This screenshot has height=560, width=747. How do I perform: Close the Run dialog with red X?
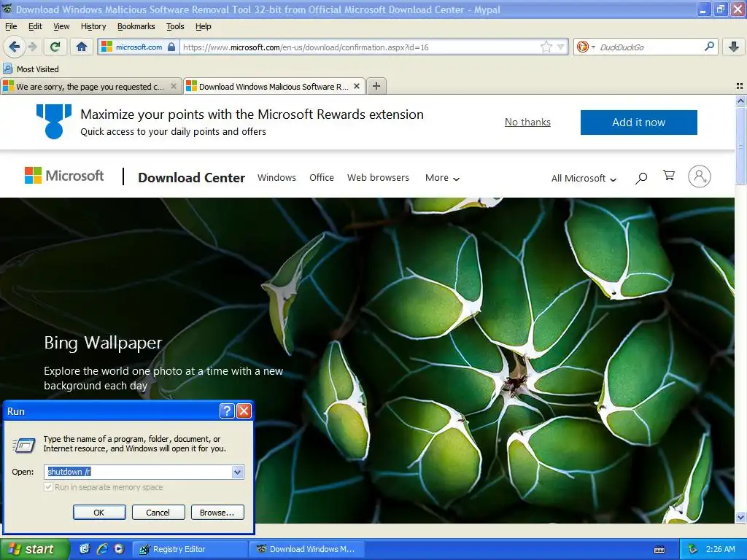(x=244, y=411)
